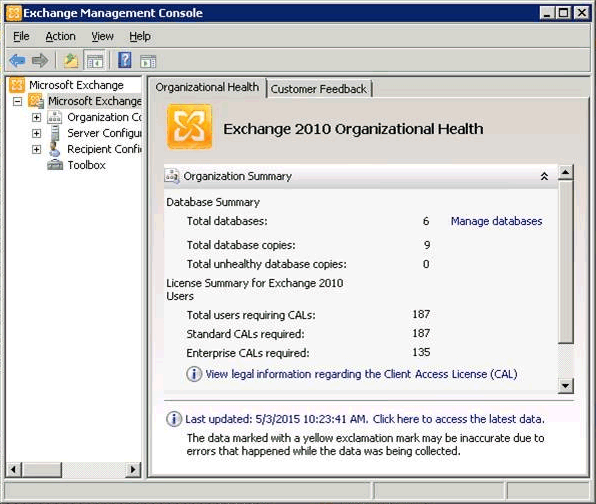Click the Total unhealthy database copies value 0
The image size is (596, 504).
tap(426, 264)
